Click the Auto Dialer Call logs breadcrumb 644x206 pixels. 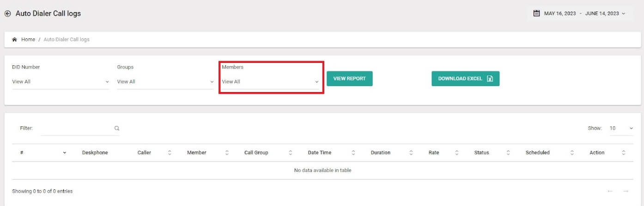click(67, 39)
